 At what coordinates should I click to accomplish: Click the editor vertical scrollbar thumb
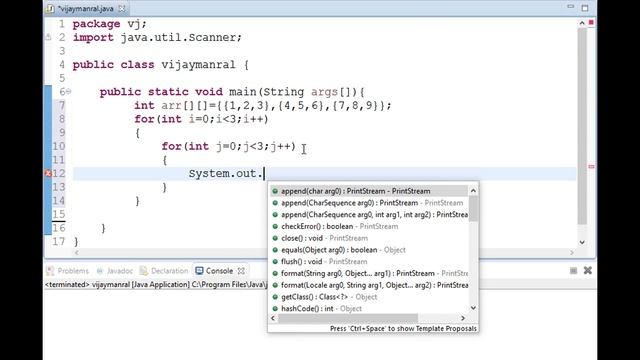click(582, 126)
